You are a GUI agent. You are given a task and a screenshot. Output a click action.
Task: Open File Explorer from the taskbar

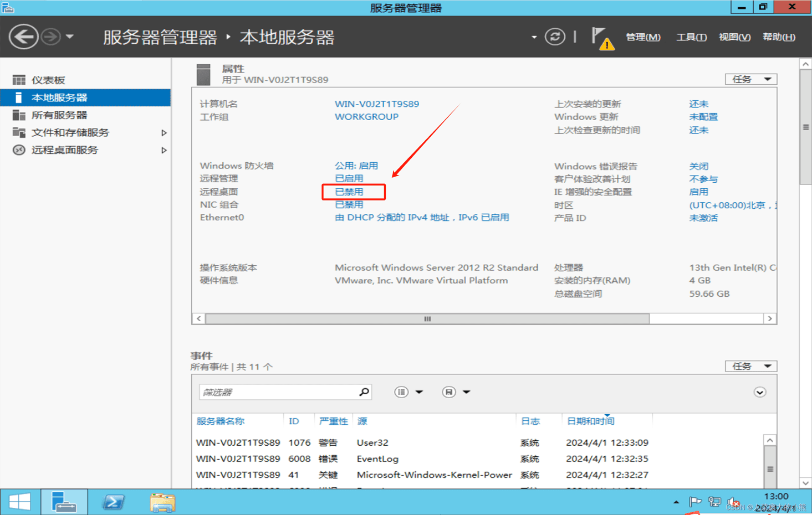click(x=162, y=502)
